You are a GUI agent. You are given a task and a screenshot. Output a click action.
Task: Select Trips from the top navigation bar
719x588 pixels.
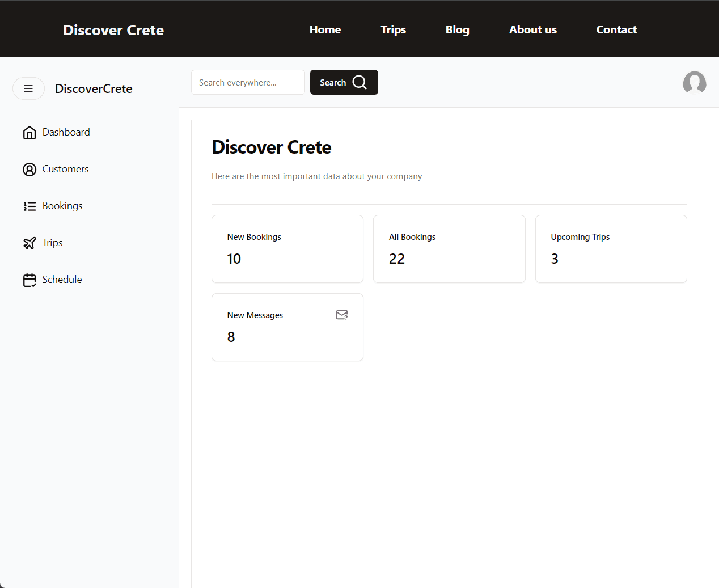click(394, 29)
